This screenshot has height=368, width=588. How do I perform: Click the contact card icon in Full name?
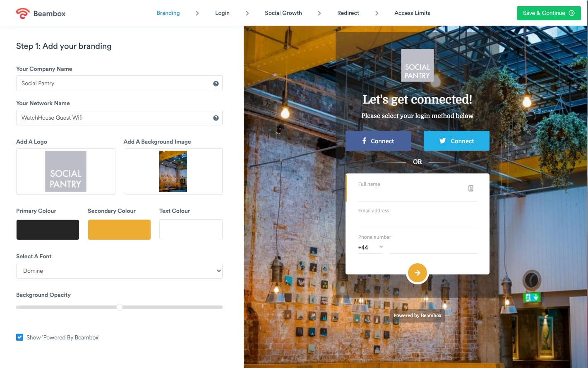coord(470,188)
